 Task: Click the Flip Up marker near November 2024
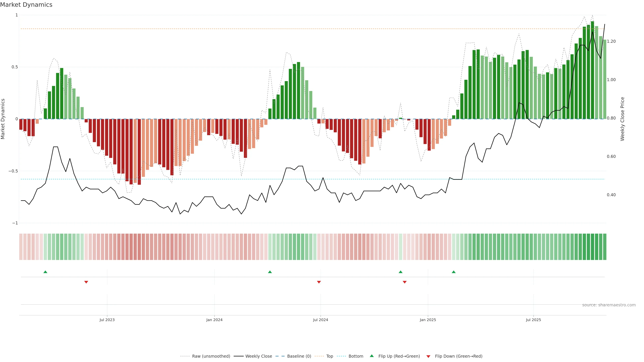400,272
